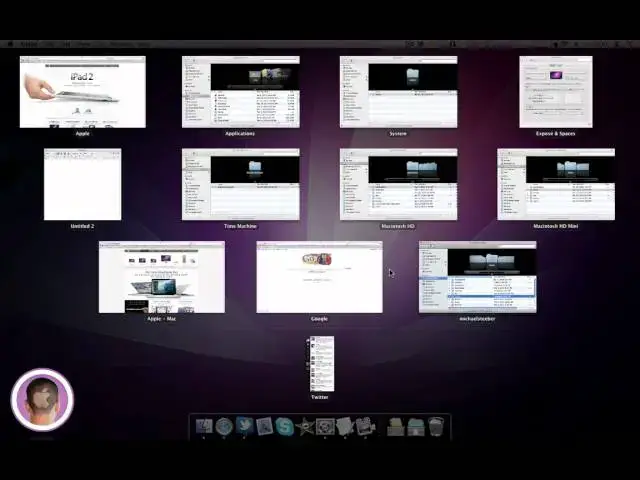Pick the Macintosh HD Mini window
640x480 pixels.
click(556, 184)
